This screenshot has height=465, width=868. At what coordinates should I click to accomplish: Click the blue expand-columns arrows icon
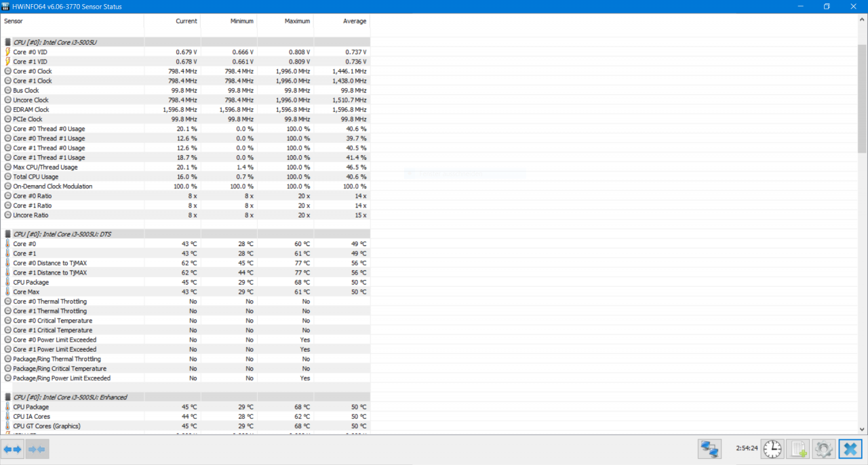(13, 449)
